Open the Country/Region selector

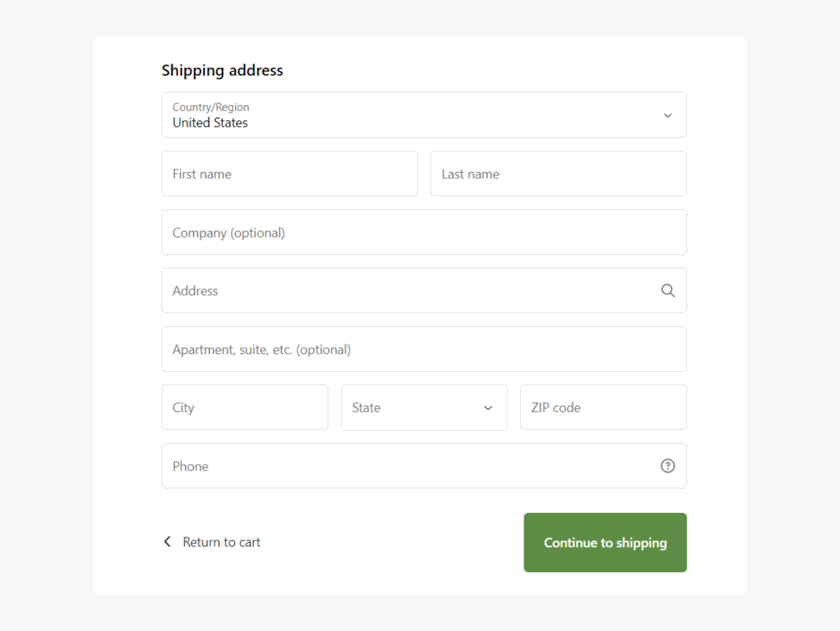pos(424,115)
